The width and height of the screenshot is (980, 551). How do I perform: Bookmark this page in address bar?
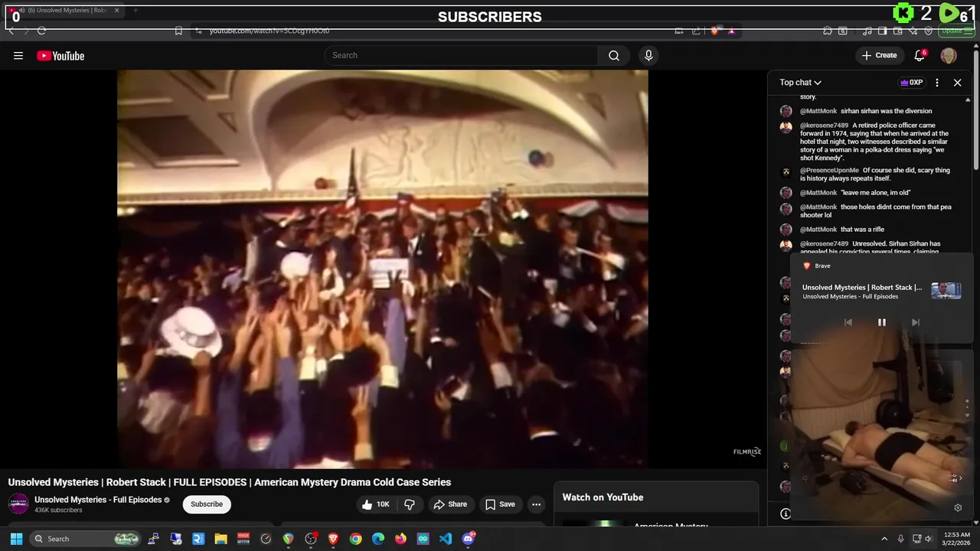coord(178,31)
